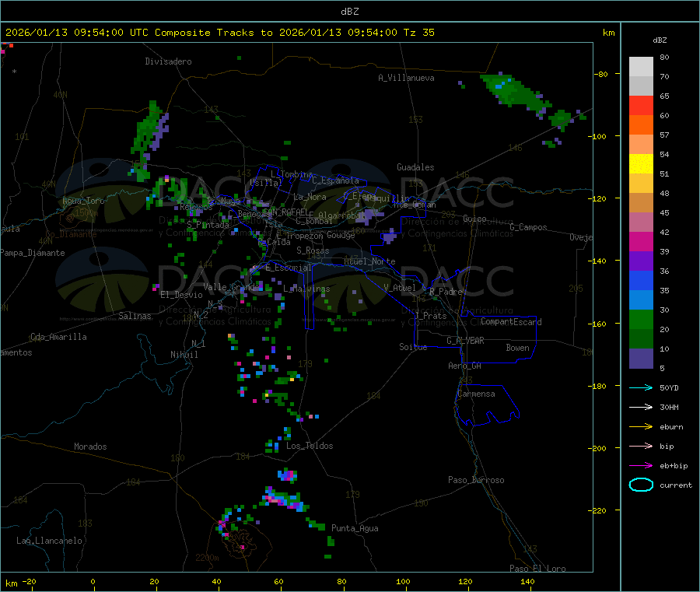Click the Aero_GA map label
700x592 pixels.
click(x=465, y=366)
